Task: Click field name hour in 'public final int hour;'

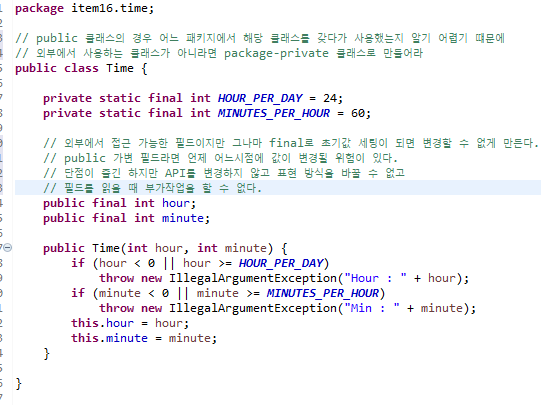Action: pyautogui.click(x=176, y=203)
